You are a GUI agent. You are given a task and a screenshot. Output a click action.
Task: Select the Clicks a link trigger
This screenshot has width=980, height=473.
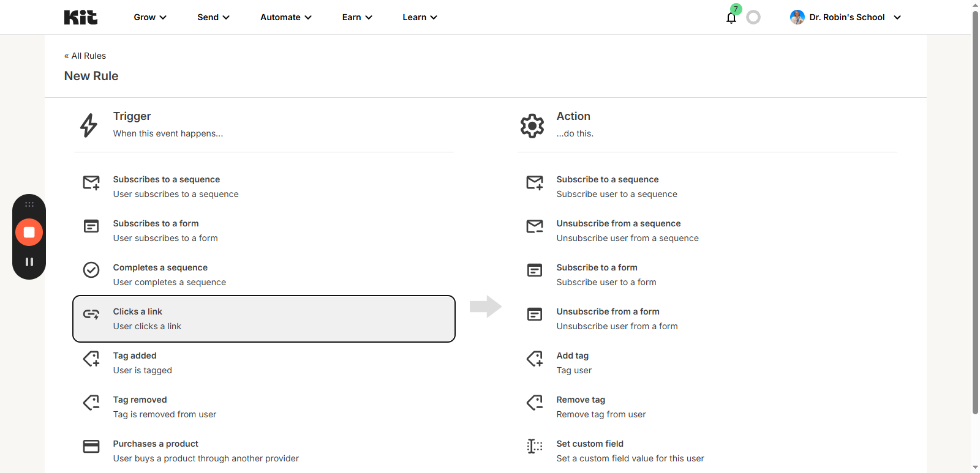pos(263,319)
